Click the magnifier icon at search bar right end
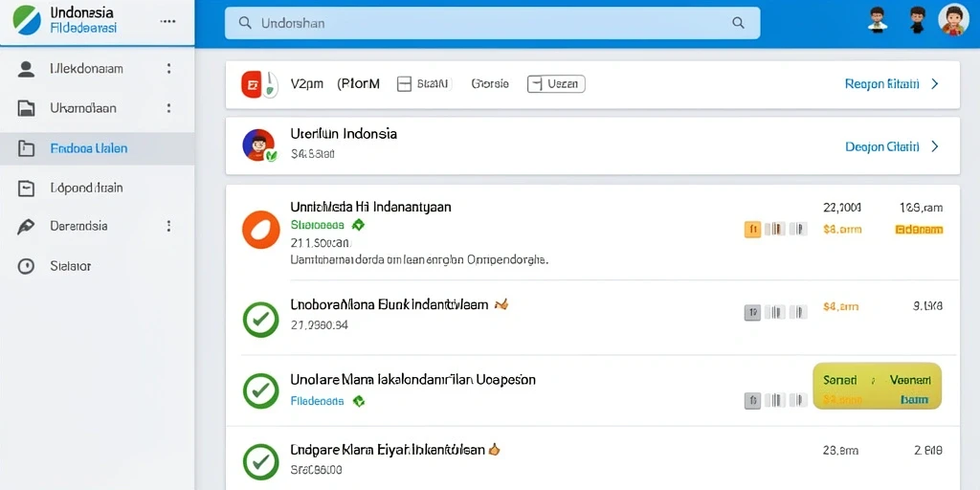This screenshot has height=490, width=980. (x=738, y=24)
